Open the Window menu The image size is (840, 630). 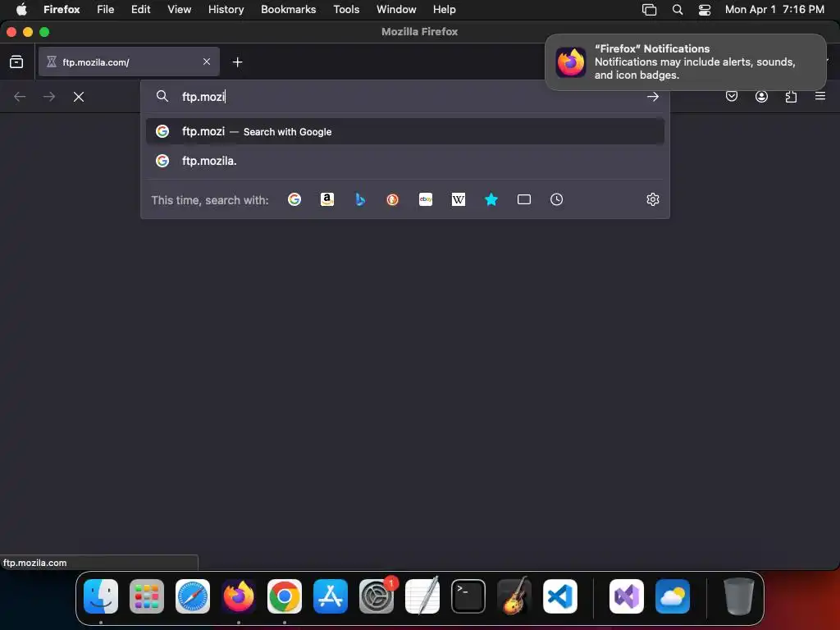(x=396, y=9)
